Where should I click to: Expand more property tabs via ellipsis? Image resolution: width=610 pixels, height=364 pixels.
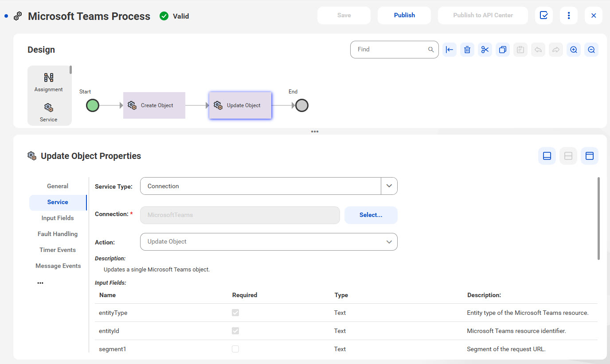click(x=40, y=283)
